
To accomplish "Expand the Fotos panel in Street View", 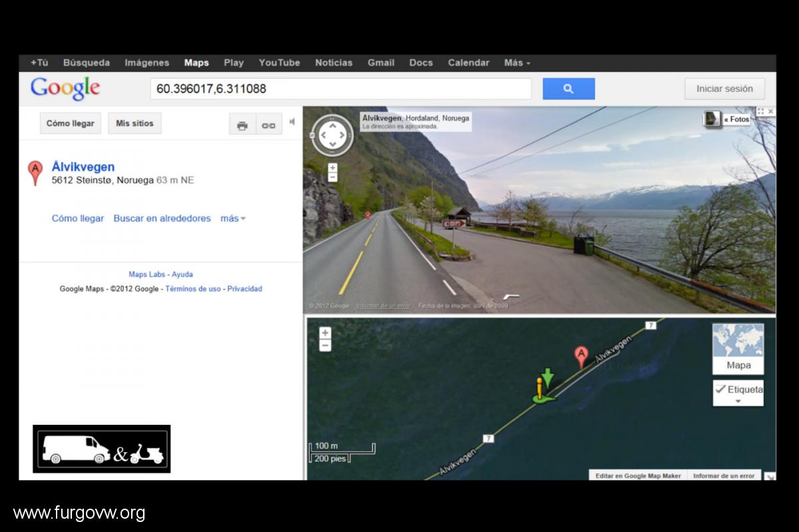I will pos(728,119).
